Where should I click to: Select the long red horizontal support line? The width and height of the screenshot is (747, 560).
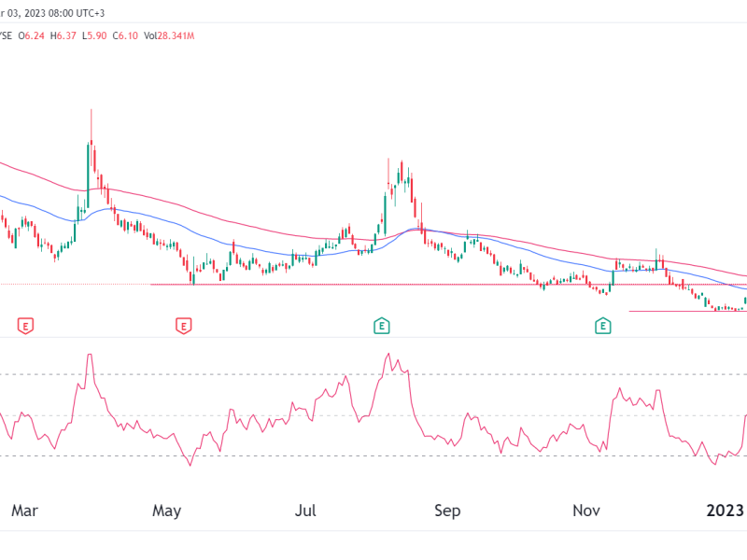pyautogui.click(x=373, y=285)
